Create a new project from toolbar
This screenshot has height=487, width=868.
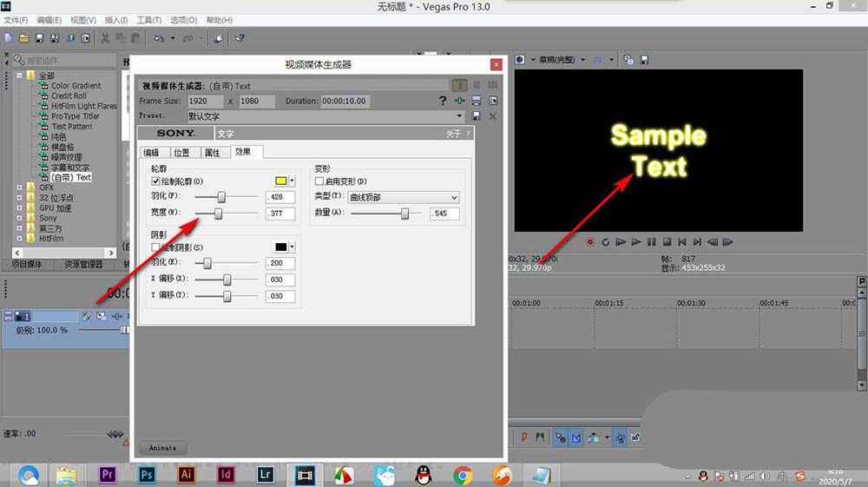[x=9, y=38]
